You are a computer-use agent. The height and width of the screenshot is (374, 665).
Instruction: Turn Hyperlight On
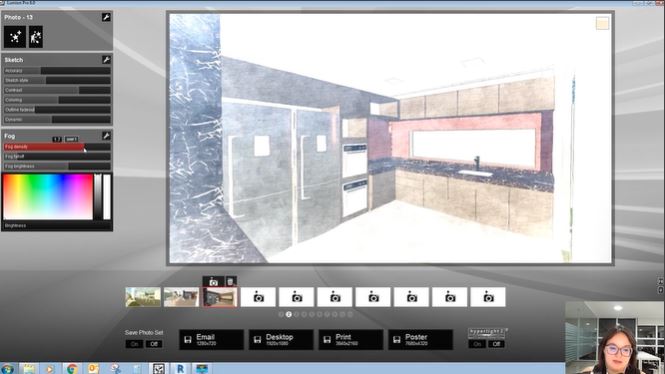477,344
